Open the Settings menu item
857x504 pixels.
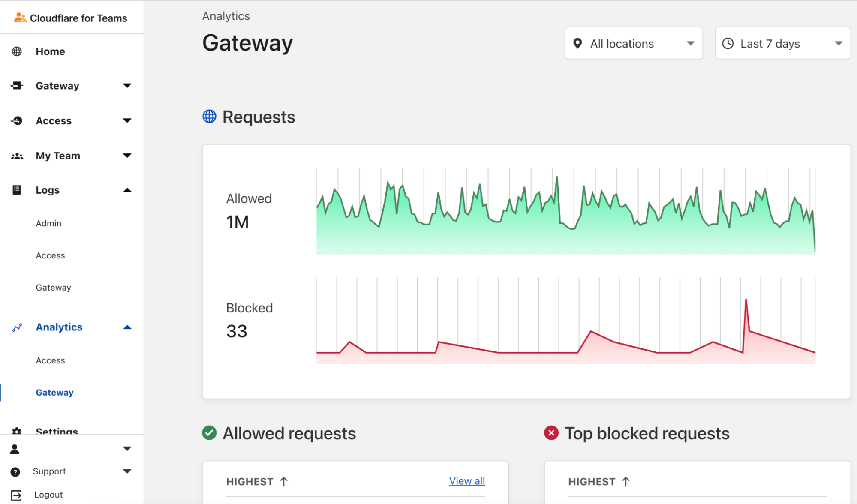(57, 431)
